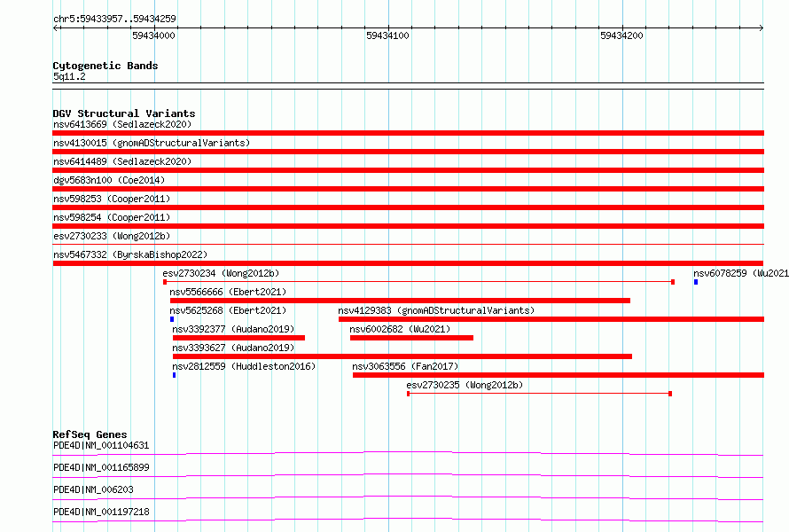The height and width of the screenshot is (532, 789).
Task: Click the Cytogenetic Bands track title
Action: click(x=105, y=66)
